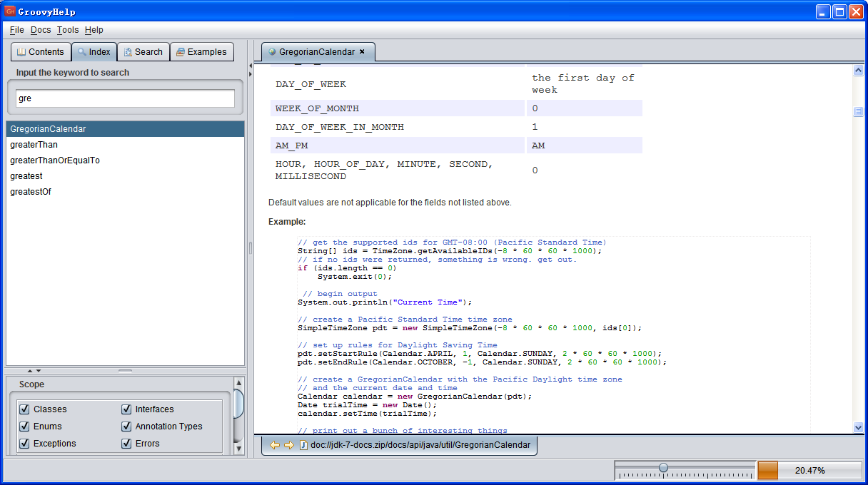Select the GregorianCalendar document tab
Viewport: 868px width, 485px height.
click(x=318, y=52)
